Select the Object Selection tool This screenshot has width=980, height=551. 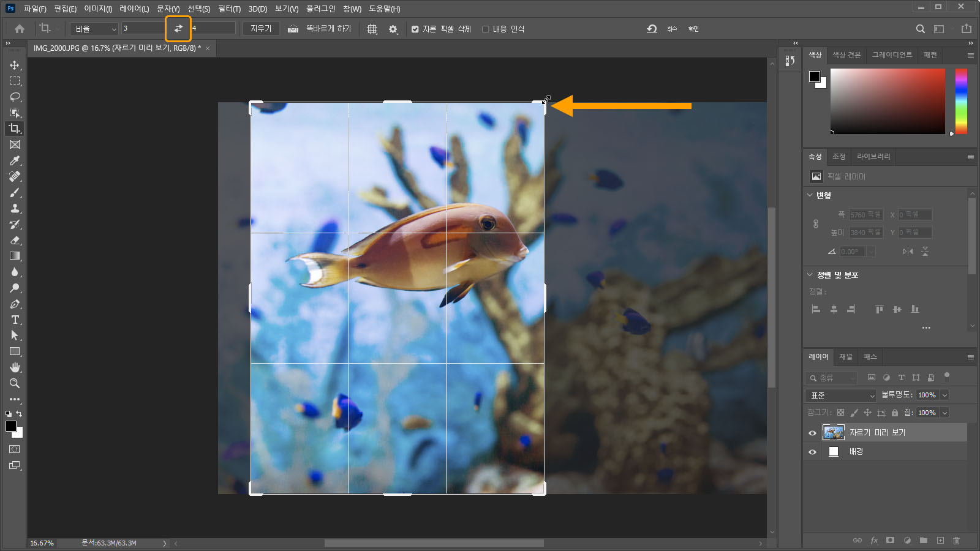(15, 113)
